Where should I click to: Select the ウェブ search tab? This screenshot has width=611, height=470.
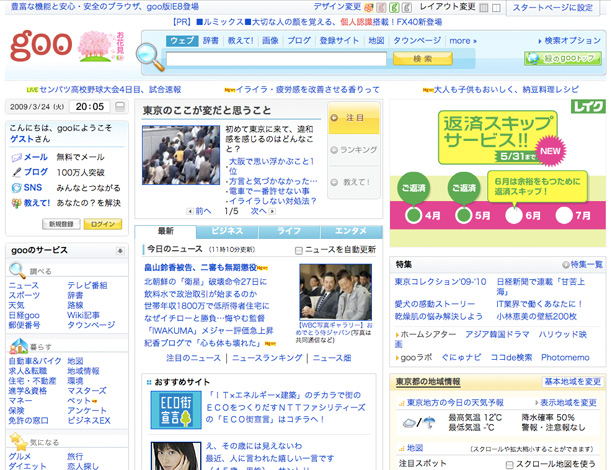click(x=182, y=41)
